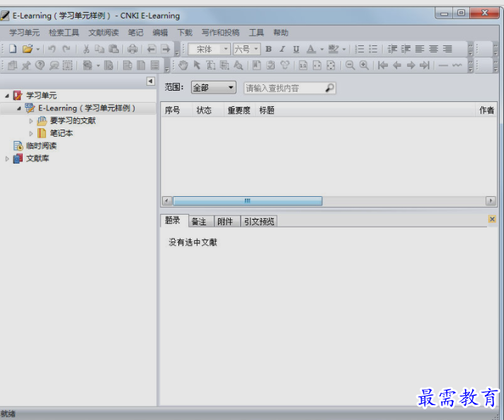Click text highlight color swatch
The width and height of the screenshot is (504, 420).
333,49
